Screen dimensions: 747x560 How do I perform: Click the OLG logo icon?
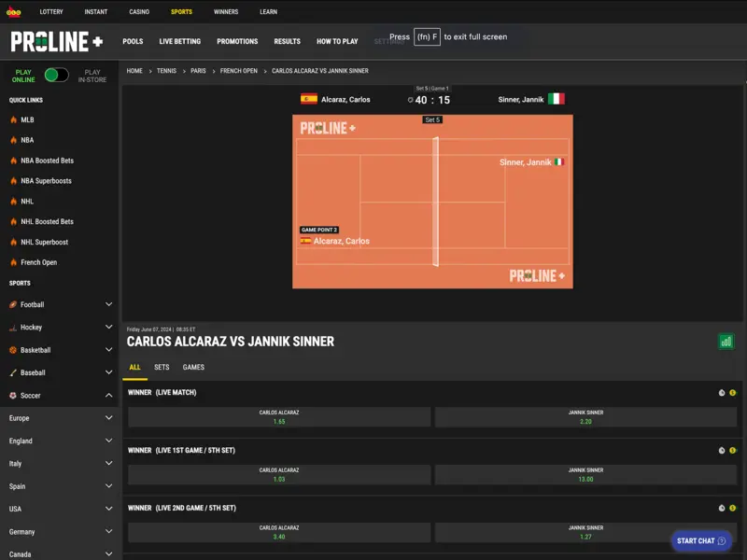pyautogui.click(x=13, y=12)
